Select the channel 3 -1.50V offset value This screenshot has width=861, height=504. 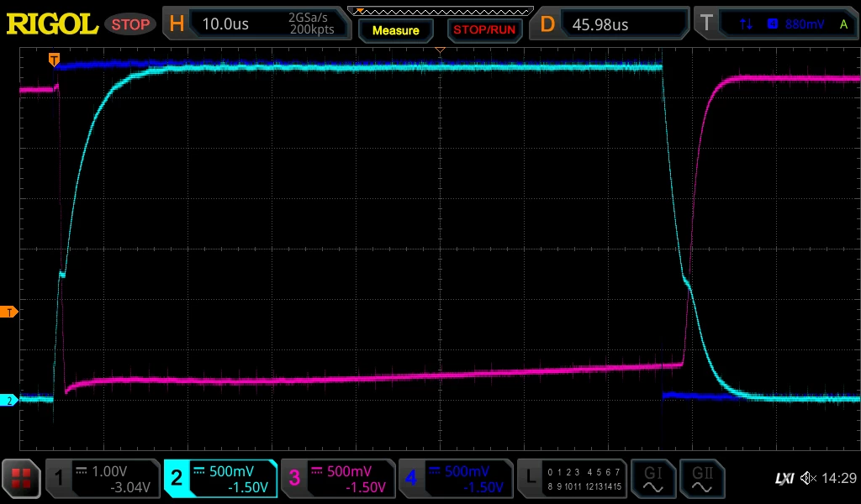click(x=366, y=487)
